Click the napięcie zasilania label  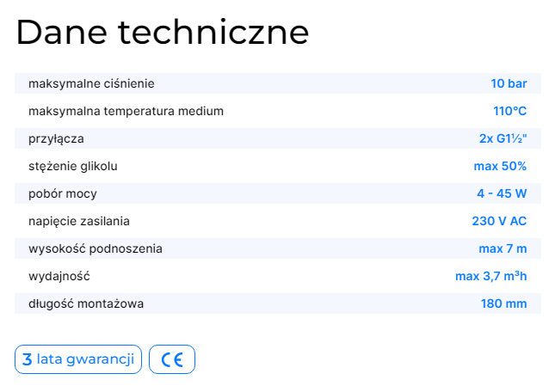pyautogui.click(x=79, y=221)
